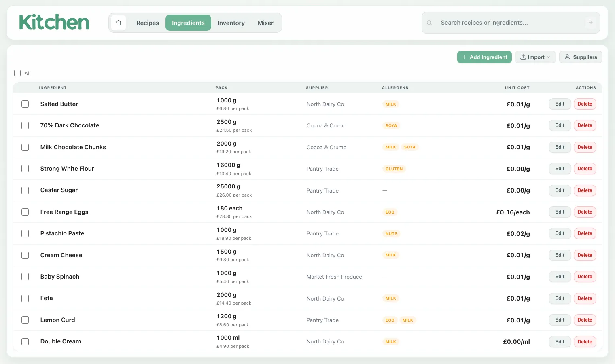Viewport: 615px width, 364px height.
Task: Open the Suppliers button
Action: (x=581, y=57)
